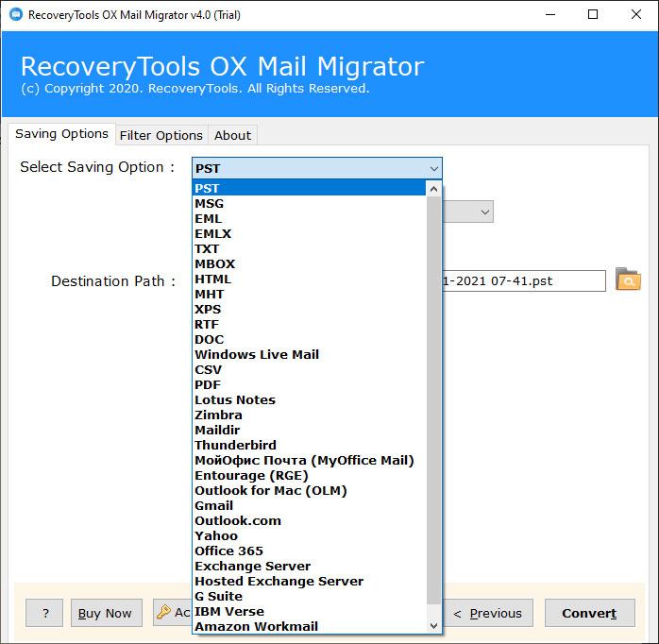Select Maildir from the list
The image size is (659, 644).
pyautogui.click(x=309, y=431)
